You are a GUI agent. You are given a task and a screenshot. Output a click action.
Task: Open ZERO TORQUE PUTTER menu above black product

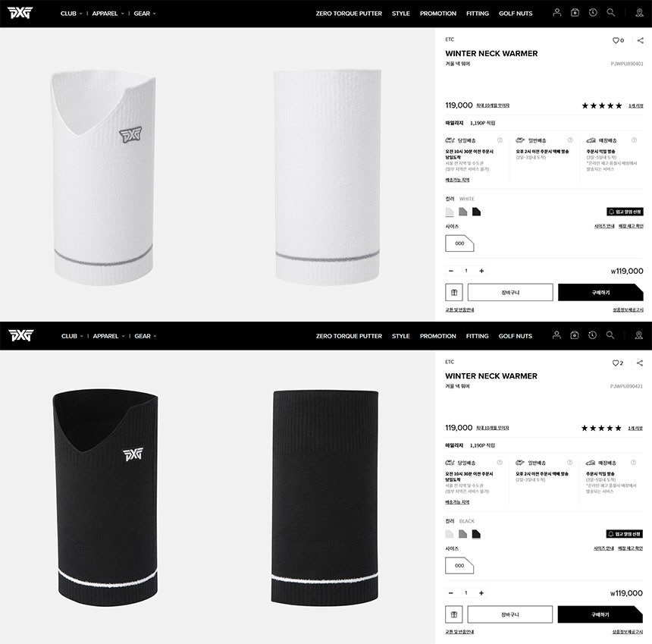[349, 336]
